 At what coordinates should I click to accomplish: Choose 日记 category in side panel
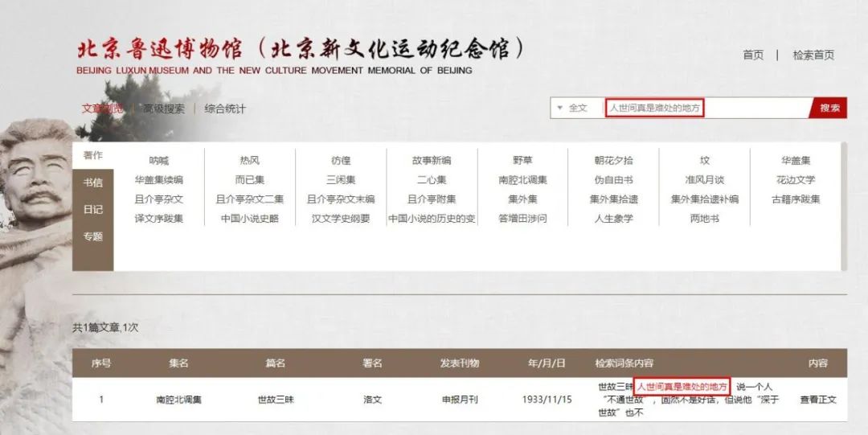coord(93,209)
